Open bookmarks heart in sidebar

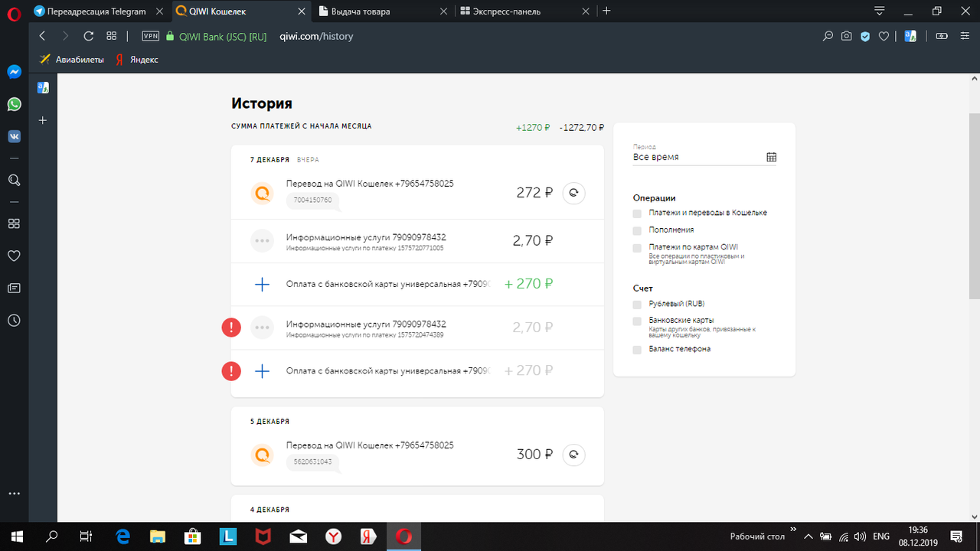click(14, 256)
